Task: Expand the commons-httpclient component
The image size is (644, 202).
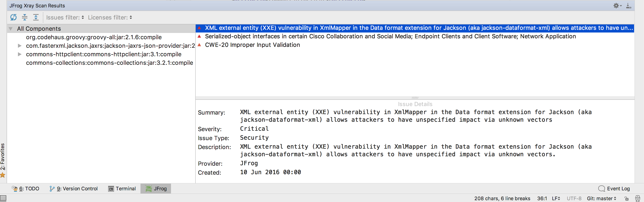Action: pos(20,54)
